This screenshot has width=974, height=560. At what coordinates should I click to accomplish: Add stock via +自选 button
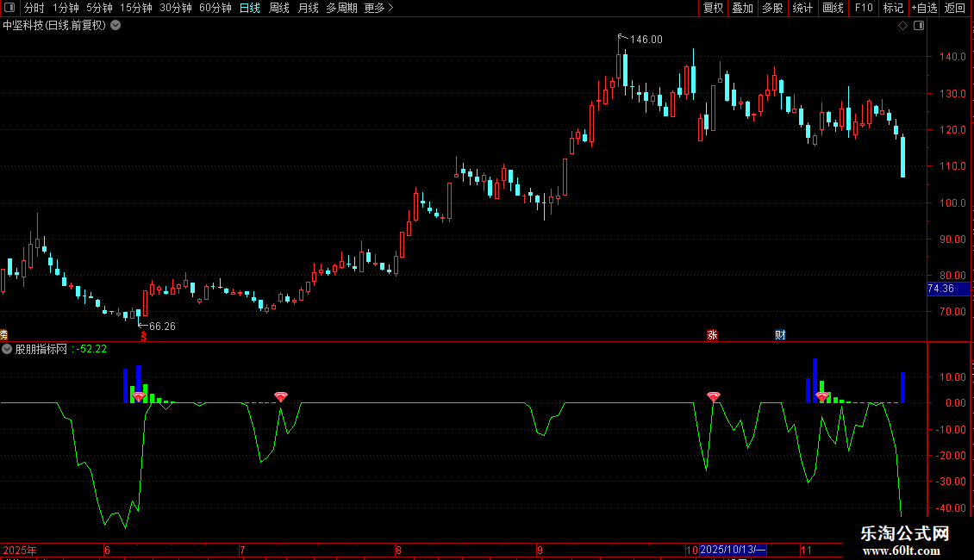coord(924,8)
